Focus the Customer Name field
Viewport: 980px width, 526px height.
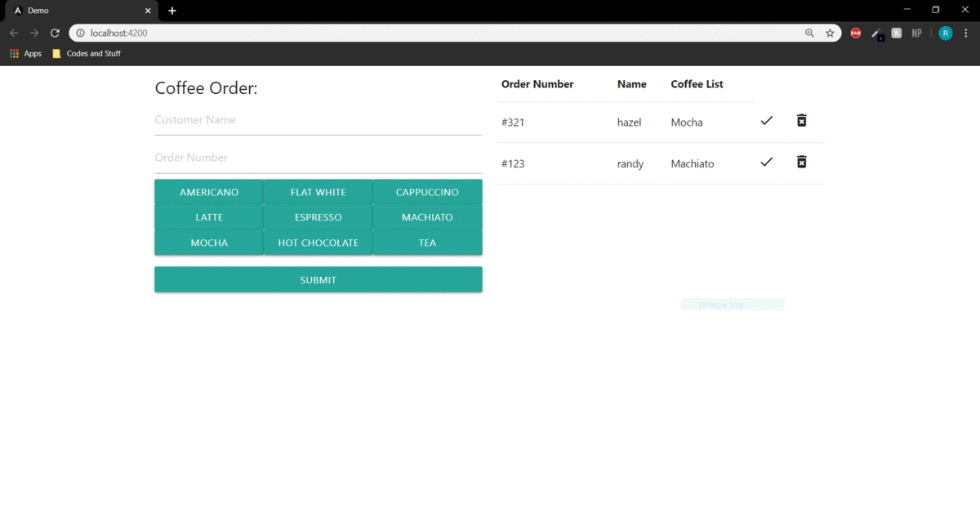pyautogui.click(x=318, y=120)
